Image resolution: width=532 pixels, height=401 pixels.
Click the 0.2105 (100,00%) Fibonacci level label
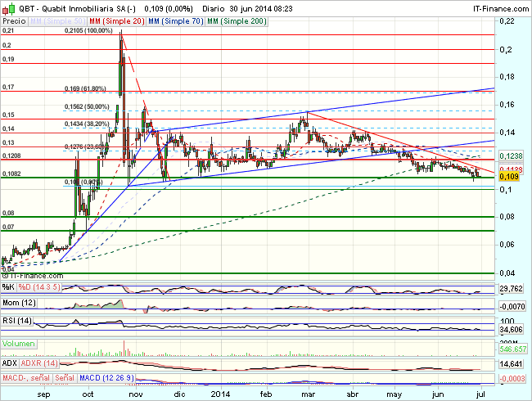(88, 30)
